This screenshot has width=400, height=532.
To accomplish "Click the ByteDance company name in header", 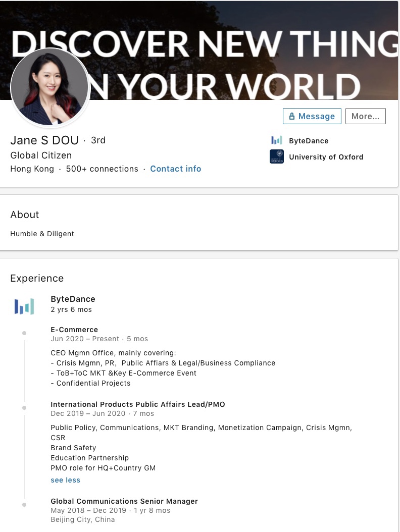I will click(x=309, y=141).
